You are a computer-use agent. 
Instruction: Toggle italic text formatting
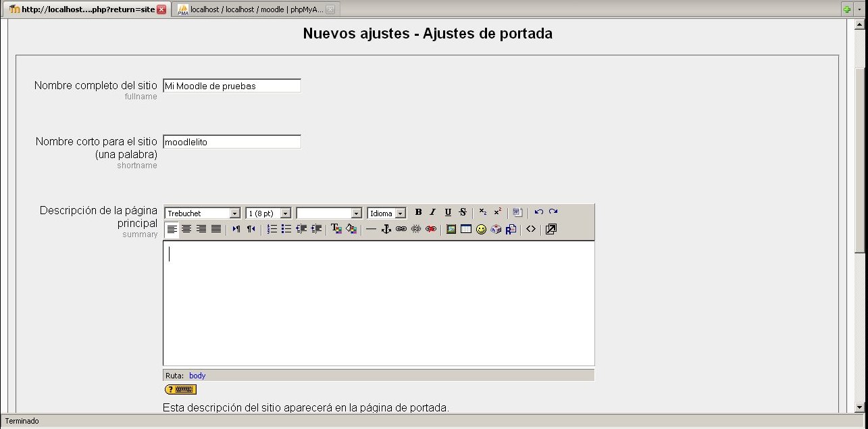point(433,212)
